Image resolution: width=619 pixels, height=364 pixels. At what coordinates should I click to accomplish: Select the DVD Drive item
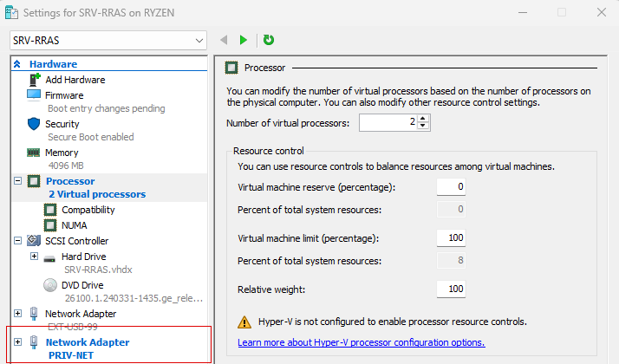pyautogui.click(x=83, y=285)
